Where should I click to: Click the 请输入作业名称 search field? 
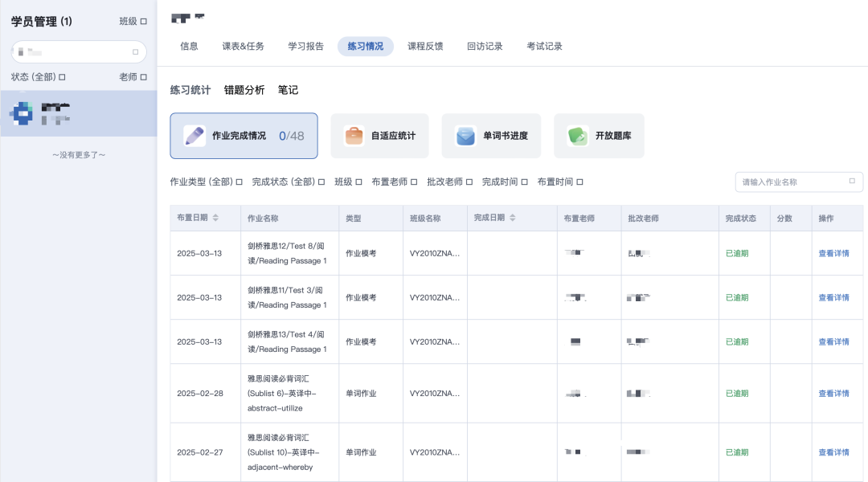coord(792,182)
